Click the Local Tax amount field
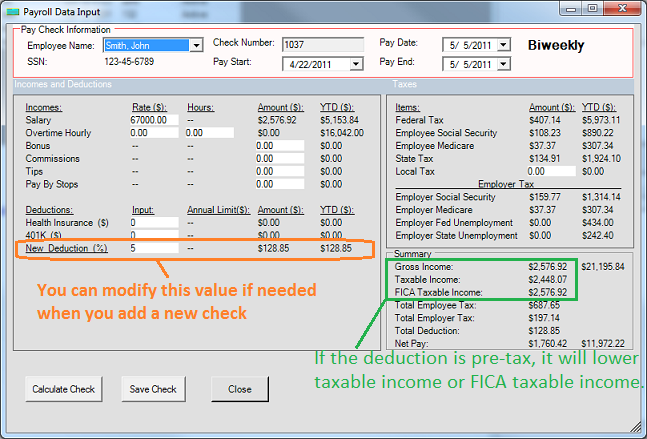 [x=552, y=172]
